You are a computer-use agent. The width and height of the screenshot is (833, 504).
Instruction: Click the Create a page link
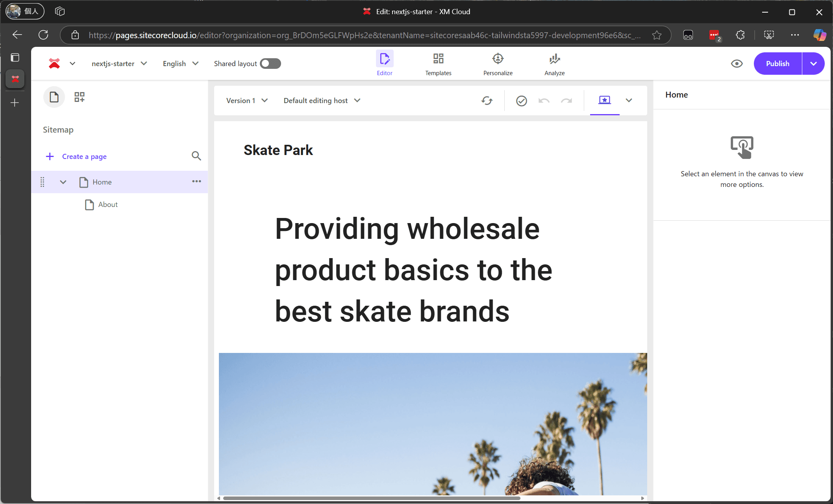[x=84, y=156]
